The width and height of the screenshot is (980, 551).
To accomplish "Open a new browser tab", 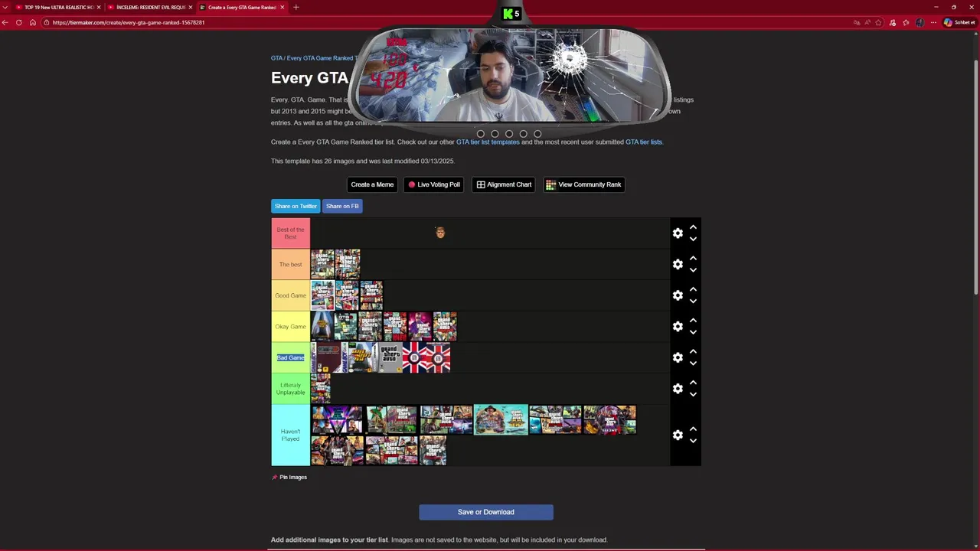I will (x=296, y=7).
